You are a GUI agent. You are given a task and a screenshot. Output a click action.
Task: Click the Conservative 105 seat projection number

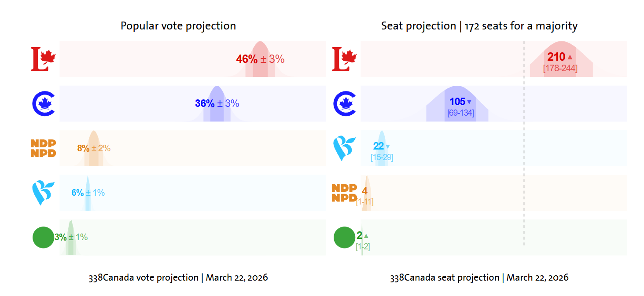coord(457,102)
